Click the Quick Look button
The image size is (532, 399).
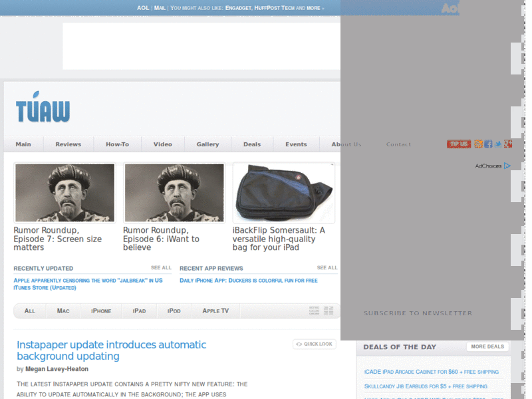(x=315, y=344)
